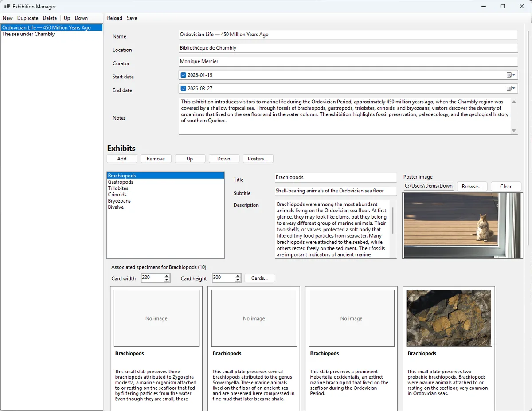532x411 pixels.
Task: Duplicate the selected exhibition
Action: pos(28,18)
